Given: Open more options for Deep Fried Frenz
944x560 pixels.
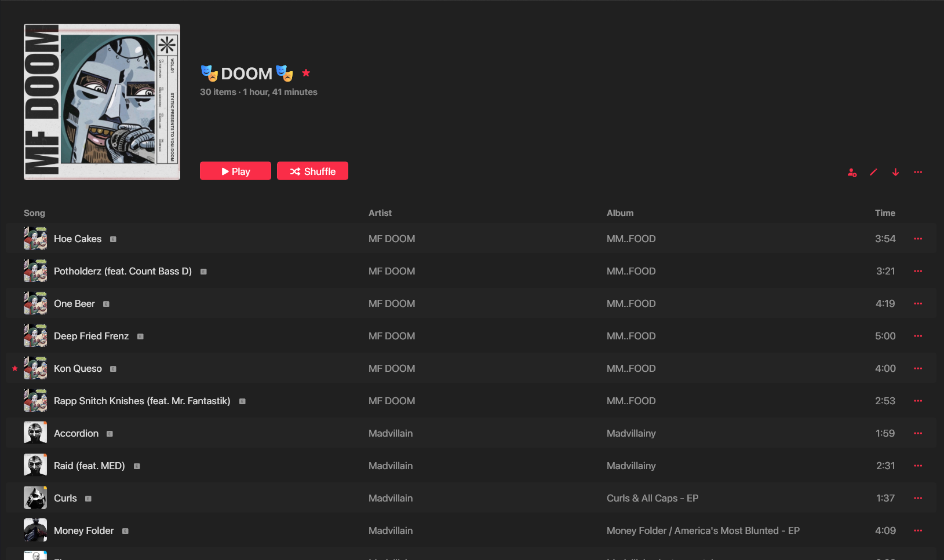Looking at the screenshot, I should coord(918,336).
